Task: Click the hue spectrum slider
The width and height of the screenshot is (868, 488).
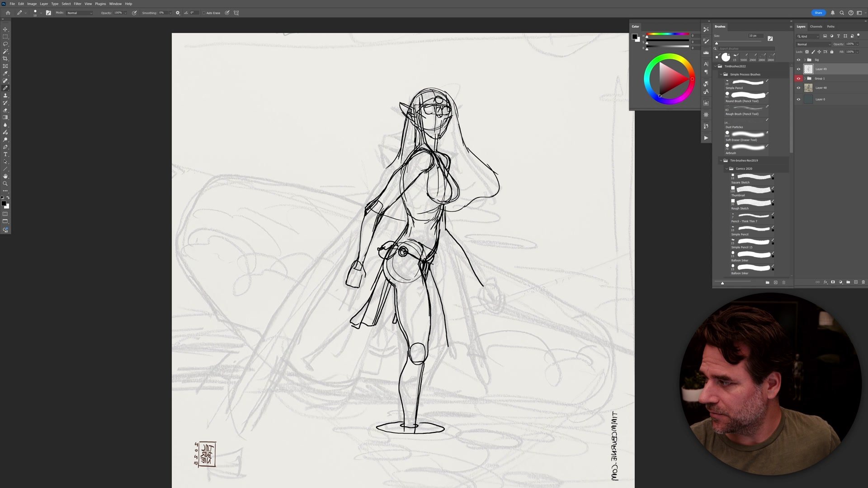Action: 668,34
